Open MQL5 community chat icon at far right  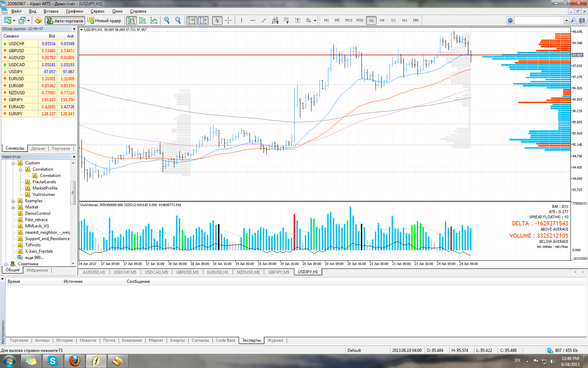click(582, 20)
